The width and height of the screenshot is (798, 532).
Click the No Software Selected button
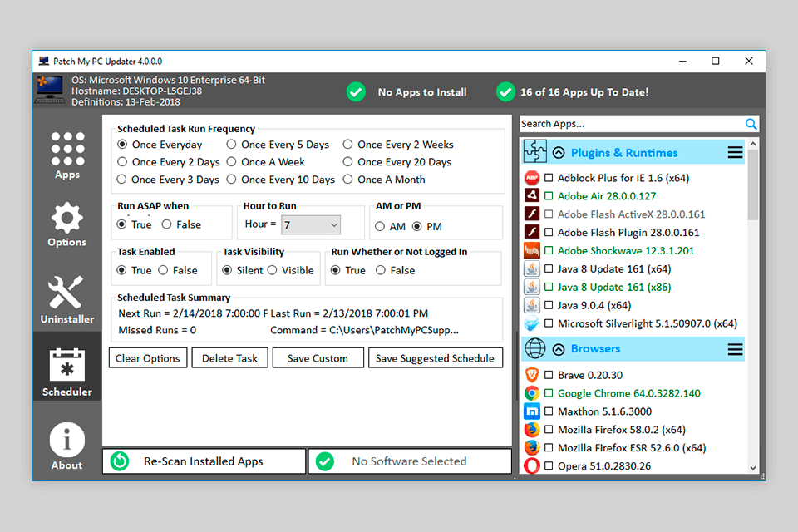pyautogui.click(x=410, y=461)
